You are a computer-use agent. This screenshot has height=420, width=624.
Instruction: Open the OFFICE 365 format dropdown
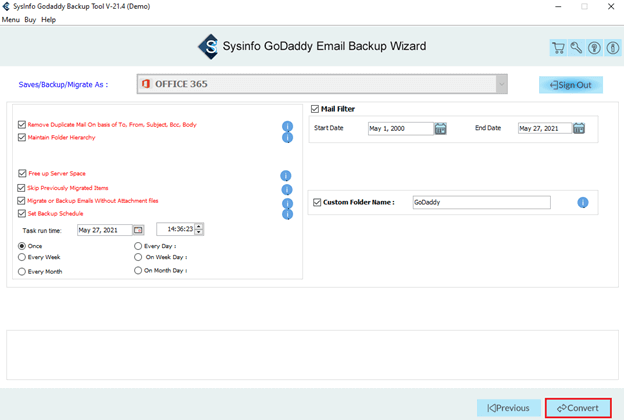click(x=322, y=84)
